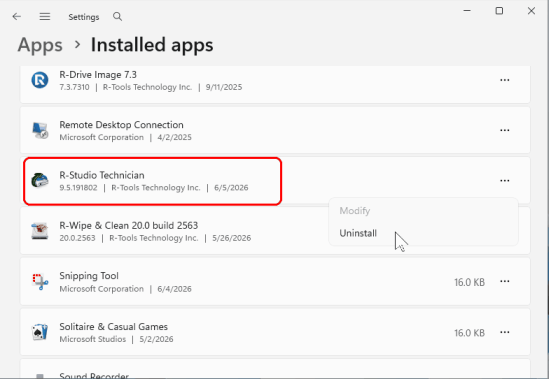Choose Uninstall from the context menu
The image size is (549, 379).
(358, 233)
